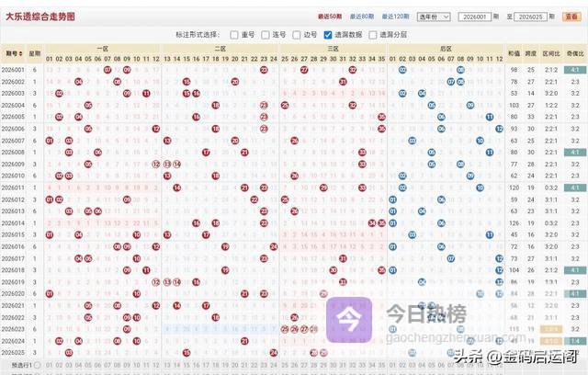Screen dimensions: 588x375
Task: Toggle the 连号 checkbox
Action: click(265, 35)
